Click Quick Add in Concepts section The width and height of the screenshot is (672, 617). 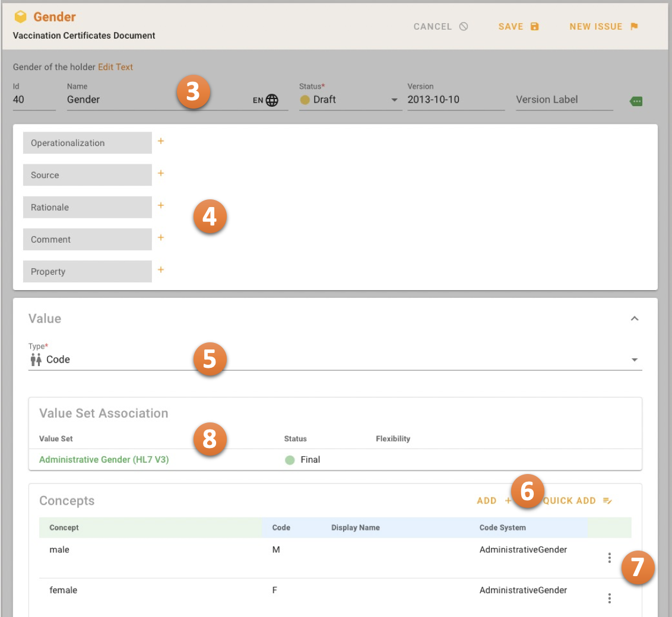click(x=577, y=501)
